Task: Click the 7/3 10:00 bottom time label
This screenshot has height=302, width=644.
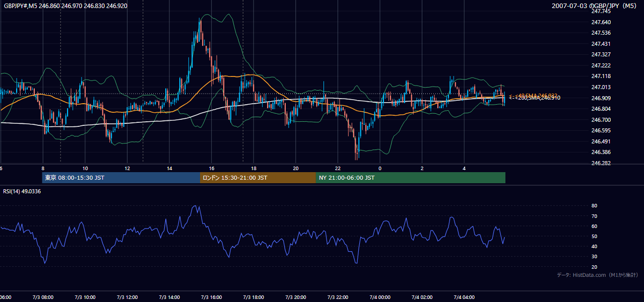Action: pyautogui.click(x=85, y=297)
